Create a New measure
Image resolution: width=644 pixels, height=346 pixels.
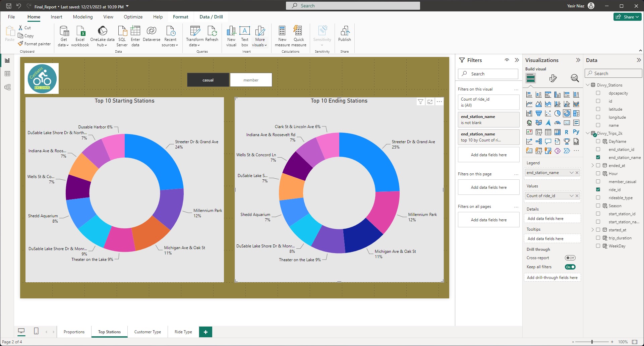point(282,36)
